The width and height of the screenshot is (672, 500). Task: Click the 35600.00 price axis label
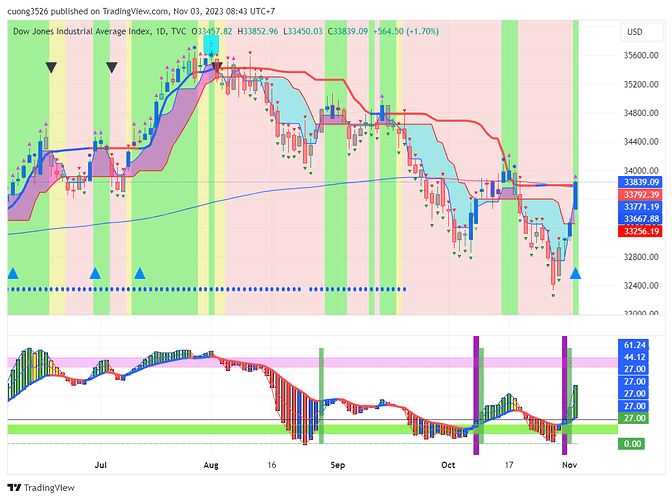tap(641, 55)
